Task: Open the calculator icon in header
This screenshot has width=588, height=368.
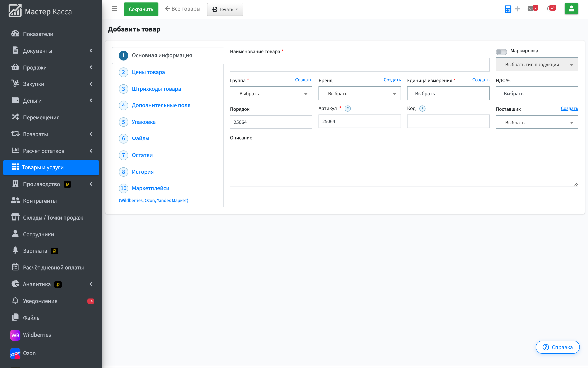Action: click(x=508, y=9)
